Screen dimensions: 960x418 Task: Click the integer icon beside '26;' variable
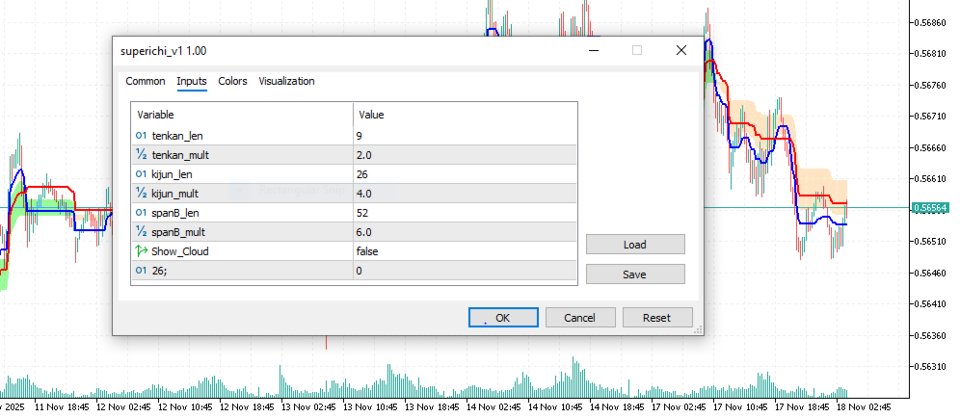141,270
